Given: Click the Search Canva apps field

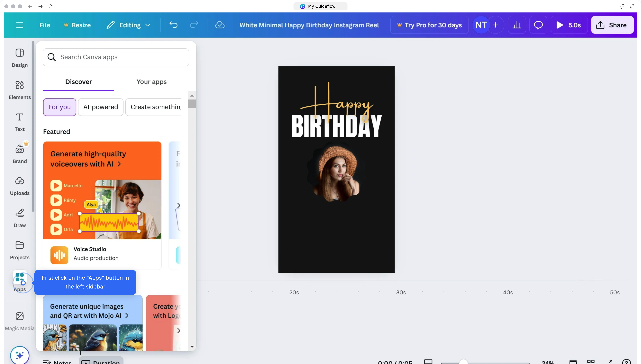Looking at the screenshot, I should 116,57.
